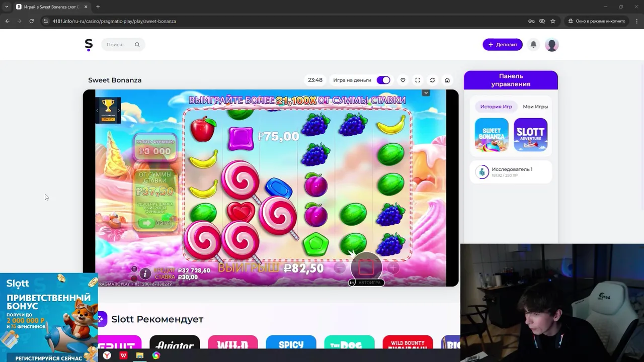The width and height of the screenshot is (644, 362).
Task: Click the site info icon in address bar
Action: click(x=46, y=21)
